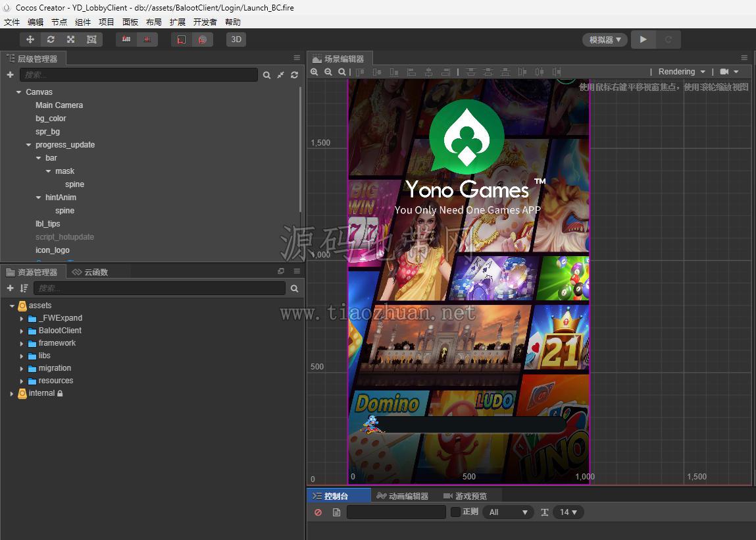Viewport: 756px width, 540px height.
Task: Select the Main Camera node
Action: point(59,105)
